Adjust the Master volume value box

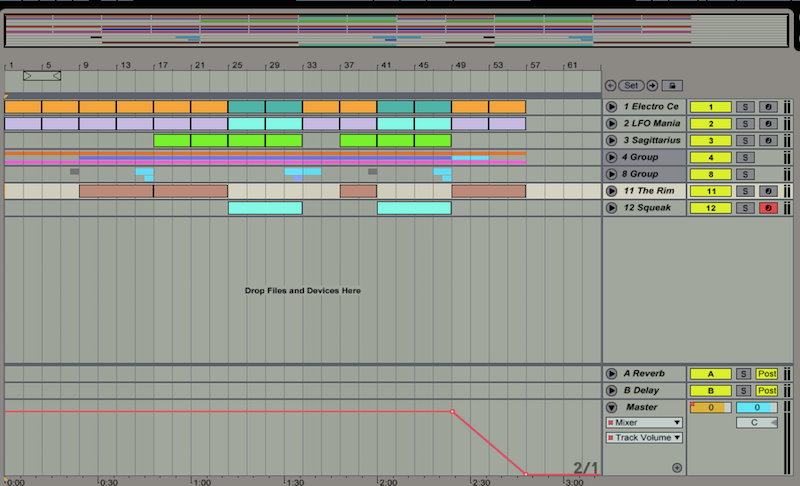(x=711, y=407)
